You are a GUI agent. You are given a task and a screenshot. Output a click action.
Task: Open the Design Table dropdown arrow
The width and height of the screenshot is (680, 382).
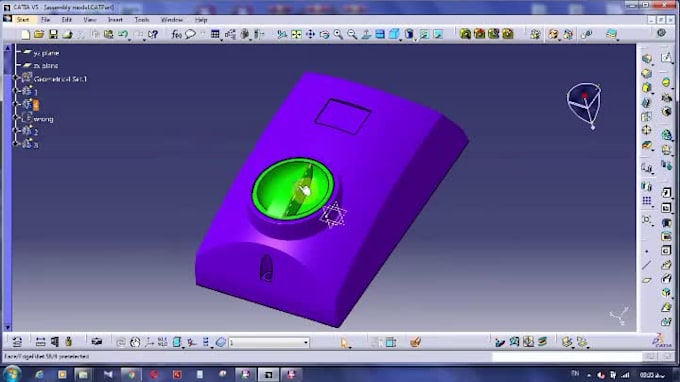click(x=222, y=39)
